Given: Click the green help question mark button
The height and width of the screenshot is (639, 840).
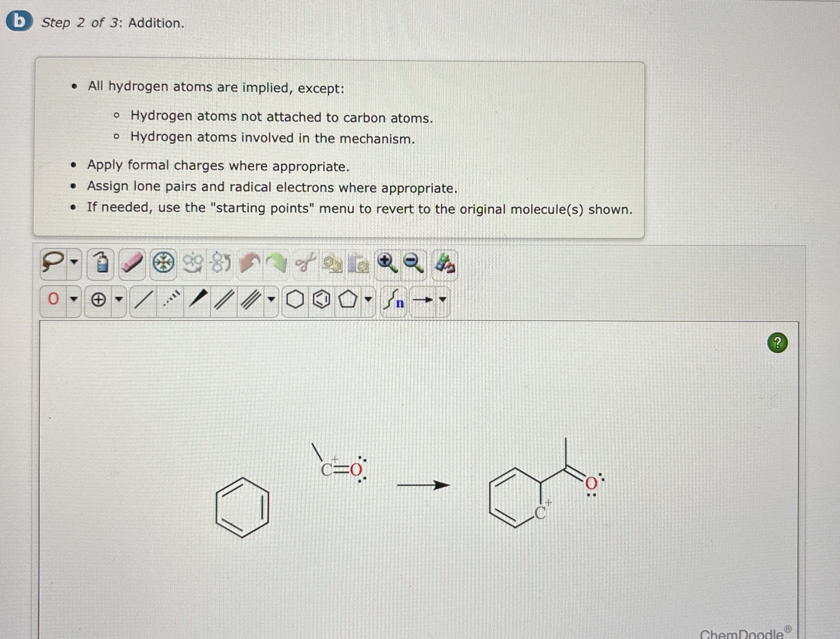Looking at the screenshot, I should (778, 343).
